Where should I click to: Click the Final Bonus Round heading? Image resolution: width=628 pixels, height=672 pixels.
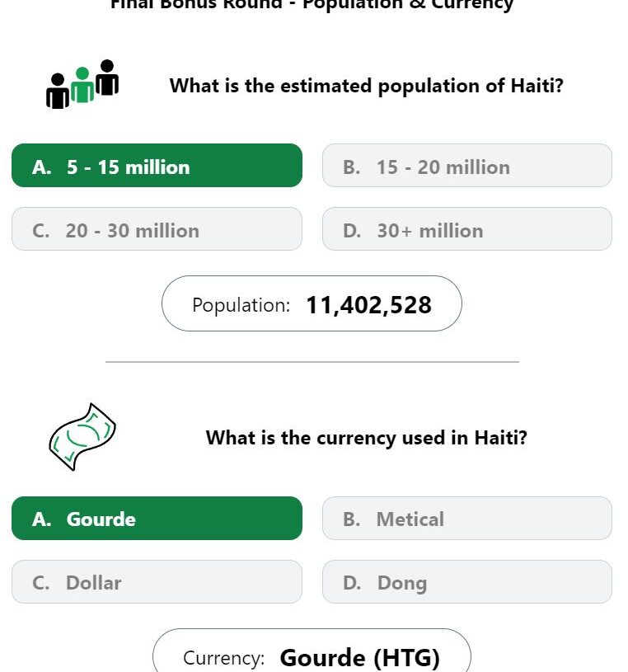click(x=312, y=5)
